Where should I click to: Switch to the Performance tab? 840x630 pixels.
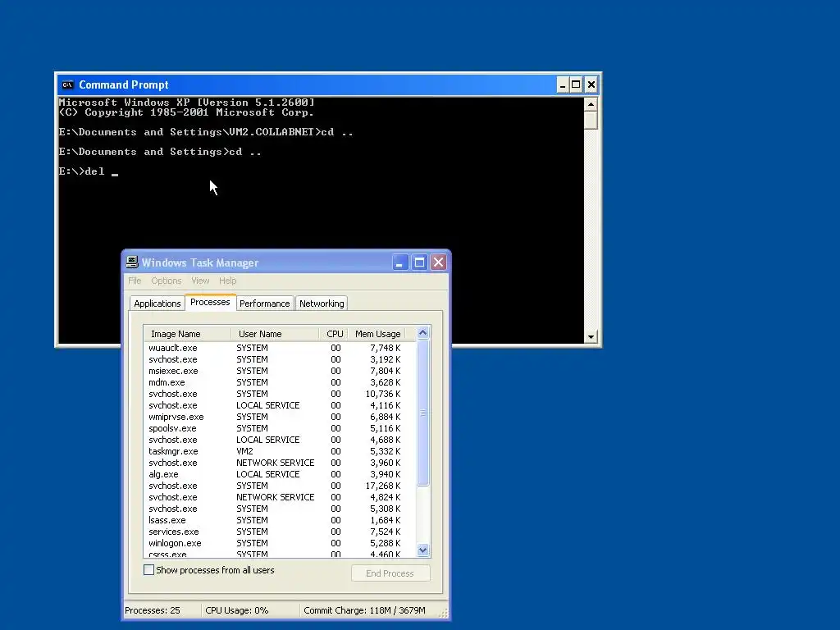(x=265, y=304)
